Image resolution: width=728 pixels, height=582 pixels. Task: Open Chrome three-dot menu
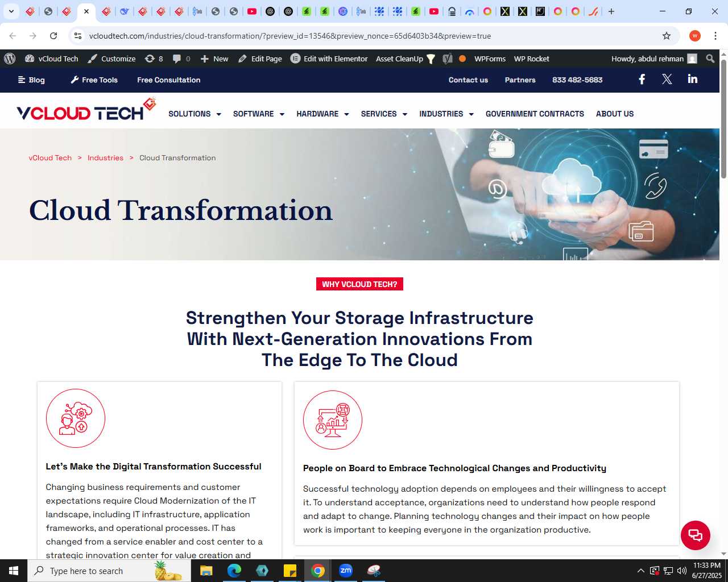[x=715, y=36]
